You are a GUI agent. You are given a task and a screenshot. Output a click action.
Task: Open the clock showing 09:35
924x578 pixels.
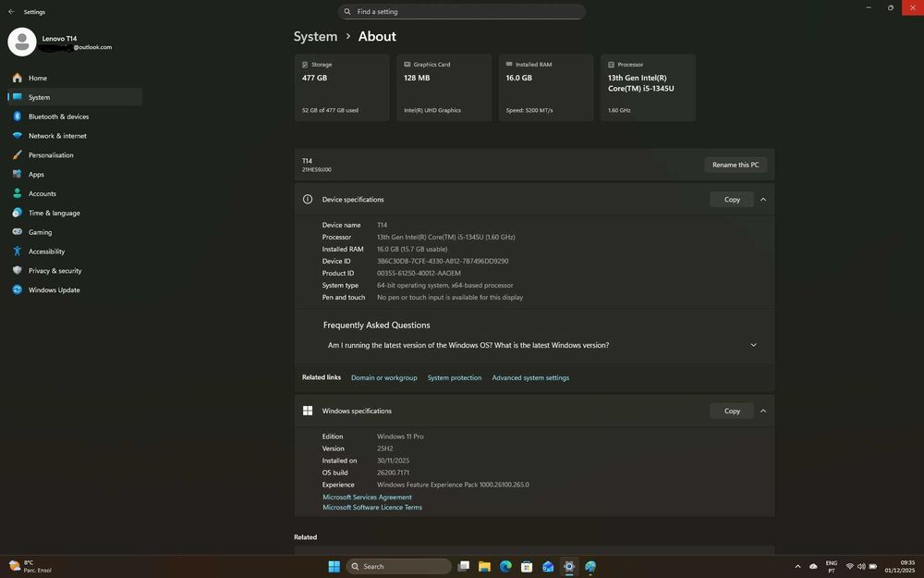[900, 566]
